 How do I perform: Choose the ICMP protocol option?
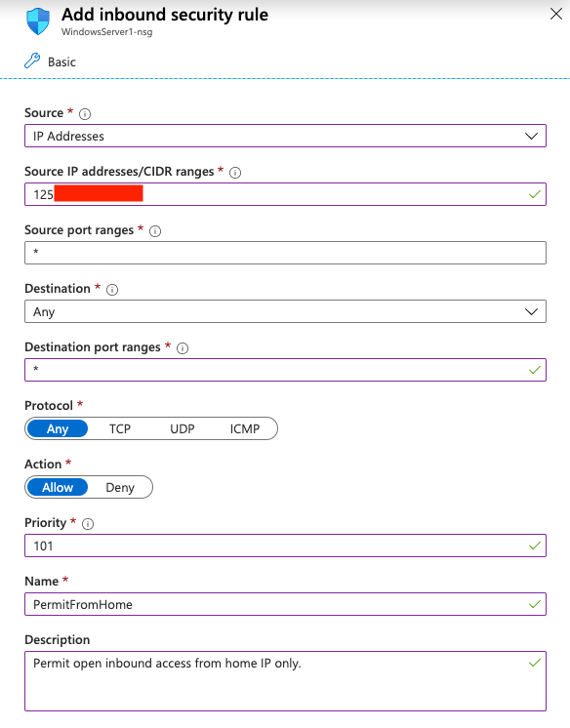pos(245,428)
